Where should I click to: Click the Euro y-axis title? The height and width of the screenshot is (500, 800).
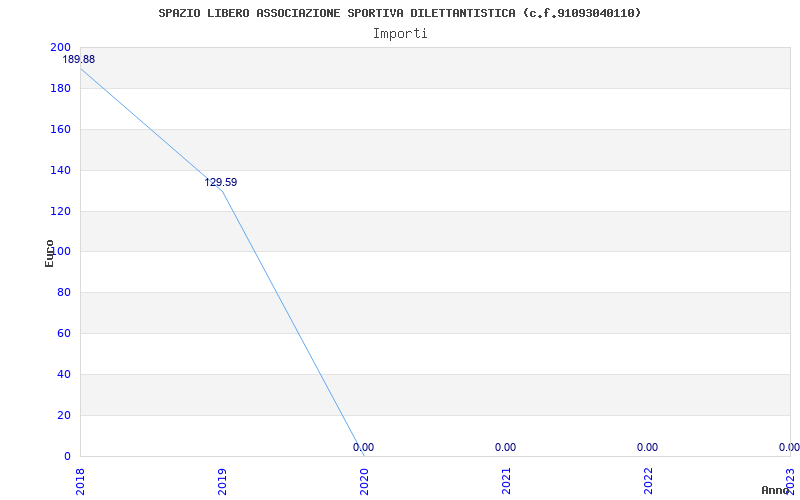click(x=49, y=254)
